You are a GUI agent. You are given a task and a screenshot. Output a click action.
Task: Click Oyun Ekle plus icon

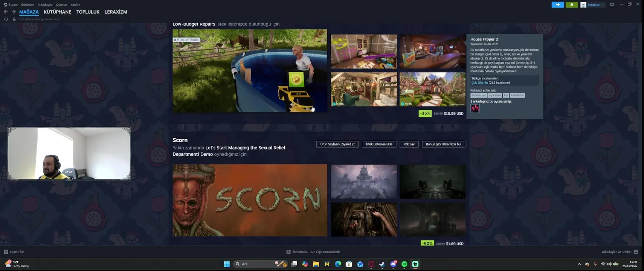coord(6,252)
